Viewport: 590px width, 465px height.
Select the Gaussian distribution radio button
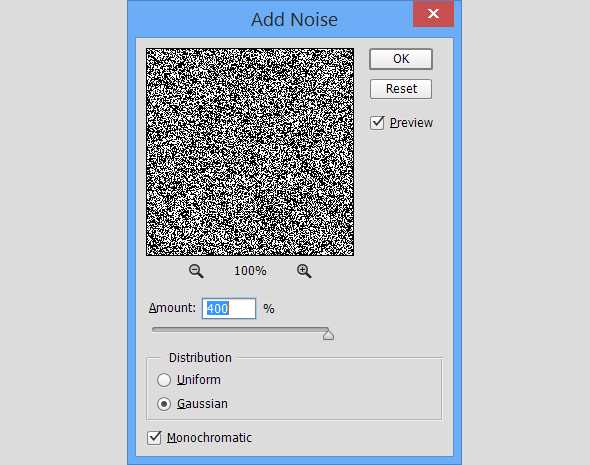164,404
